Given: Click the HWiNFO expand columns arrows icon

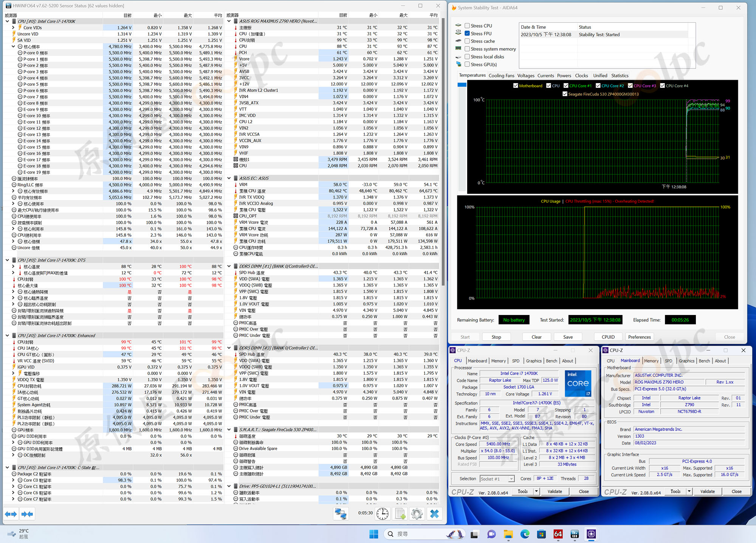Looking at the screenshot, I should pos(11,514).
